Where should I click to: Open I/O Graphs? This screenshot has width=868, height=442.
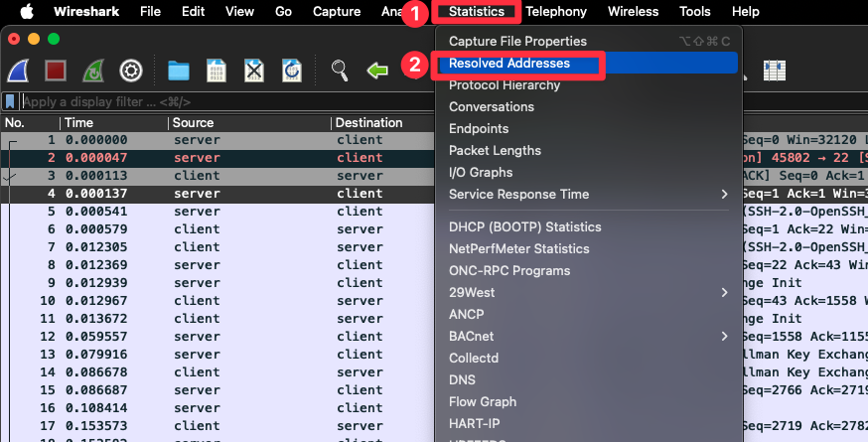(589, 172)
